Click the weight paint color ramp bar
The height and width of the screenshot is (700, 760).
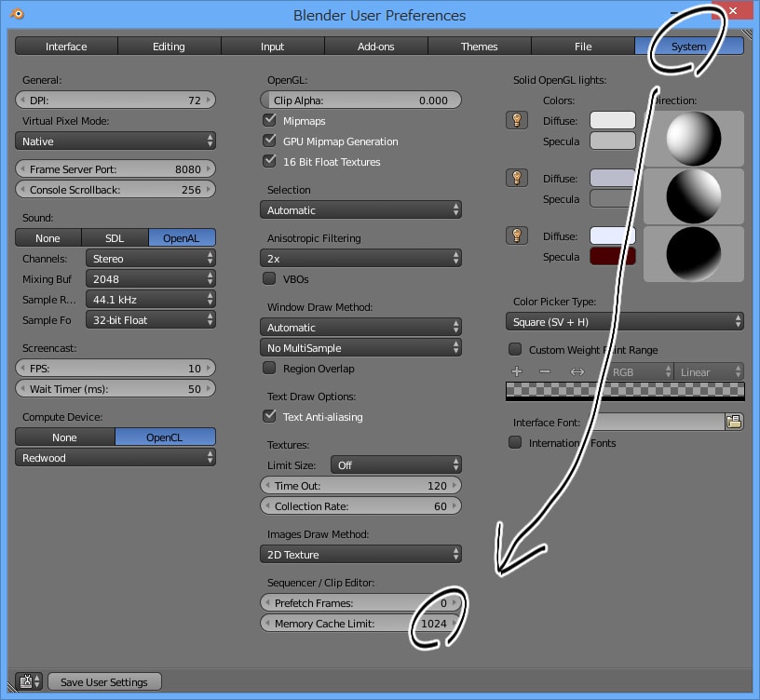(x=625, y=390)
